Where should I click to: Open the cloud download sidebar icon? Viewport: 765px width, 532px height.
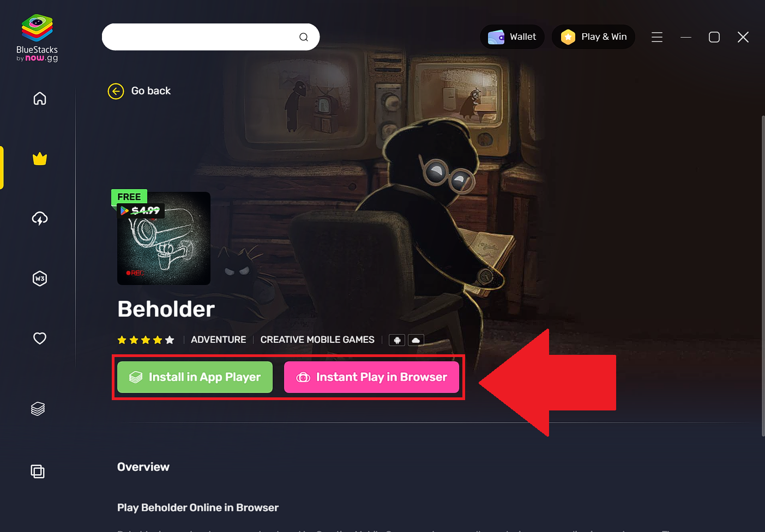tap(40, 219)
